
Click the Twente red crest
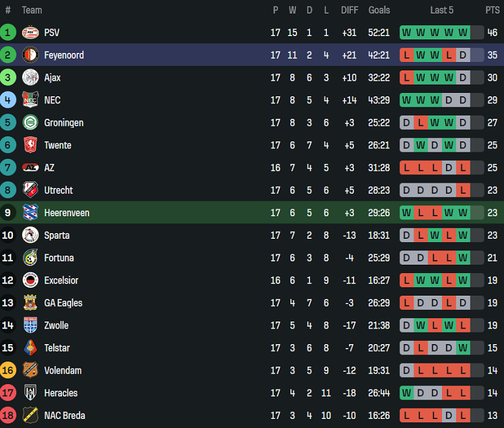30,145
